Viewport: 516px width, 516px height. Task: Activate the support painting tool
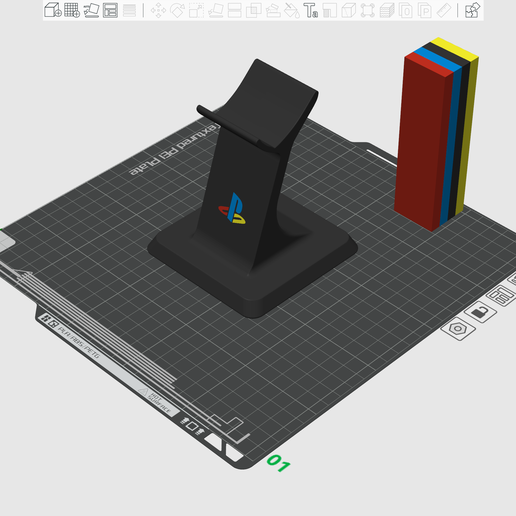[273, 10]
